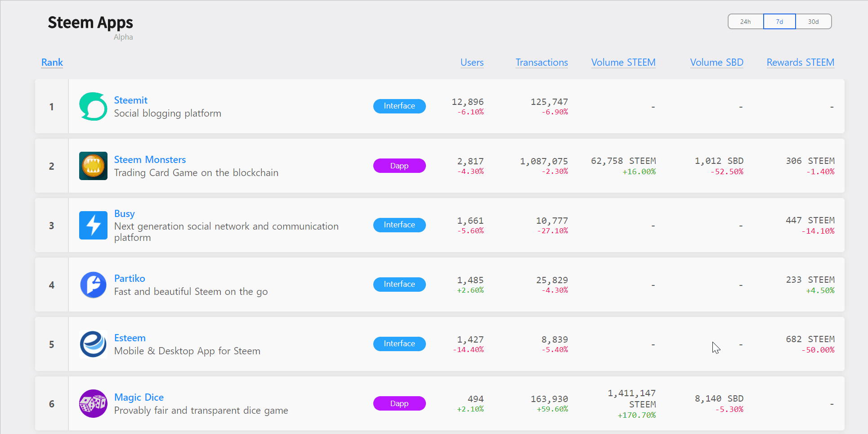Image resolution: width=868 pixels, height=434 pixels.
Task: Click Trading Card Game on the blockchain description
Action: [x=196, y=173]
